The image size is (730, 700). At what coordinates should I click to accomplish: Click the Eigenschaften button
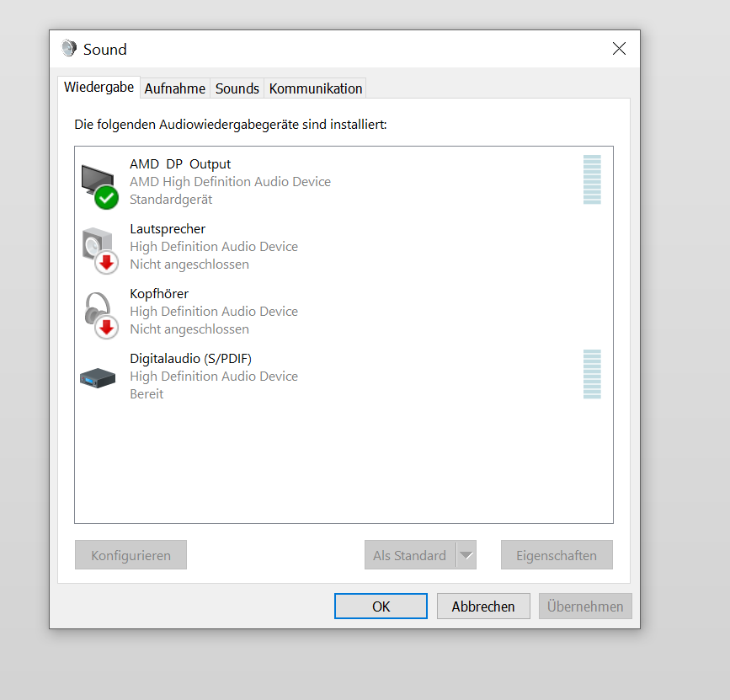click(556, 556)
